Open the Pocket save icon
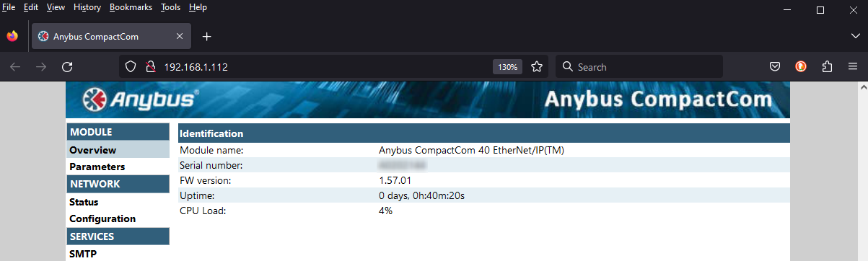 pos(774,66)
